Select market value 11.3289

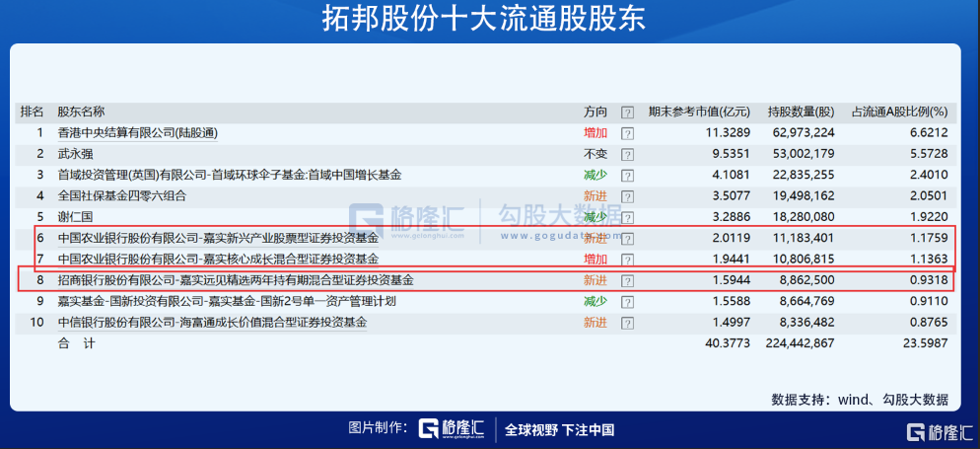[x=729, y=133]
